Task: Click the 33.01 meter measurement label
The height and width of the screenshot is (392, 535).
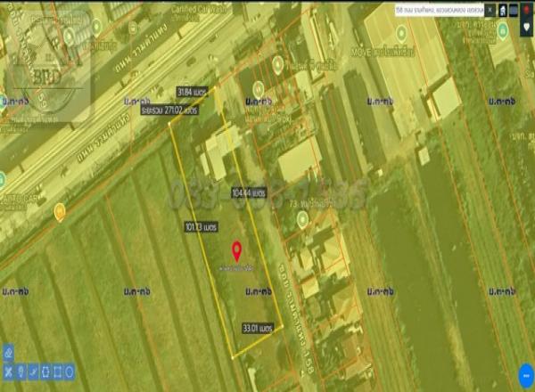Action: pyautogui.click(x=255, y=328)
